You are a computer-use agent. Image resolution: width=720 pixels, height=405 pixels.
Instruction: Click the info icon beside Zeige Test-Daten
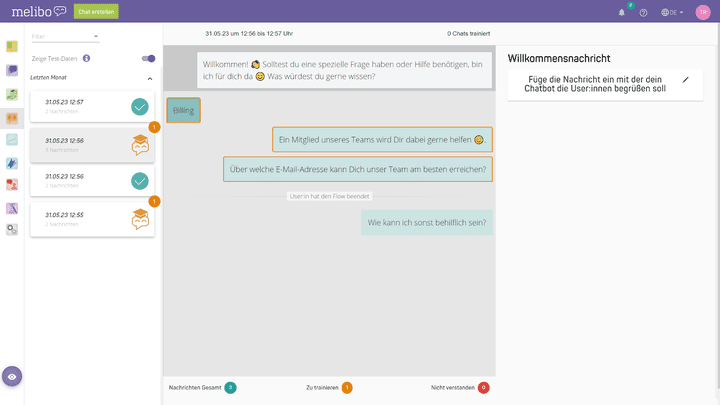pyautogui.click(x=86, y=59)
